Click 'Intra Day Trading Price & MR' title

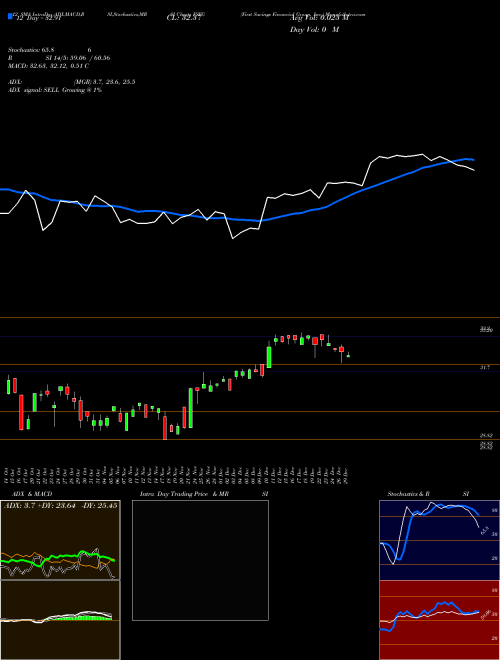click(184, 494)
